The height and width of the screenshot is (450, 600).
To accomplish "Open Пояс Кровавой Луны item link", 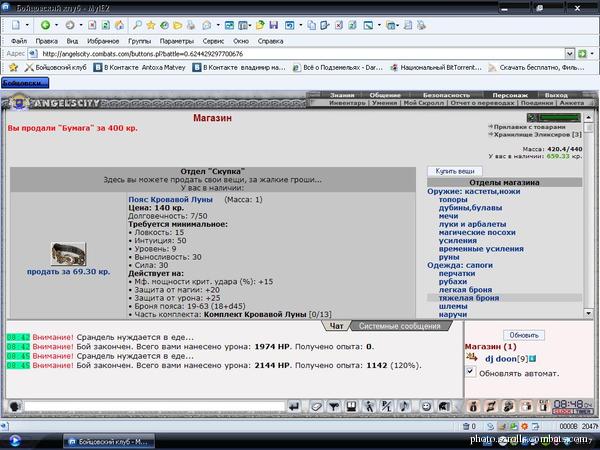I will (x=170, y=199).
